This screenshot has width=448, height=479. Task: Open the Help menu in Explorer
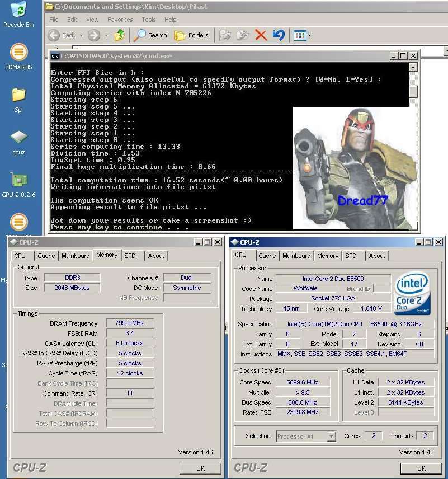point(171,20)
